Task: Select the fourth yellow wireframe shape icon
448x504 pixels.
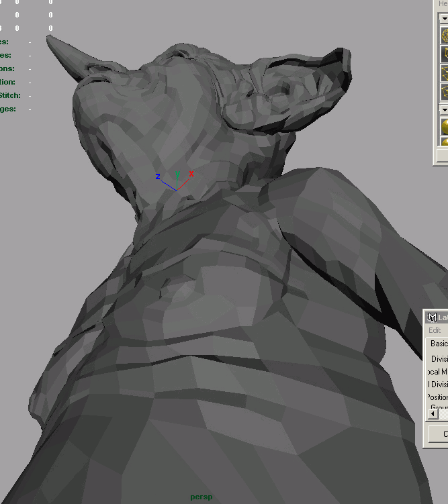Action: click(445, 91)
